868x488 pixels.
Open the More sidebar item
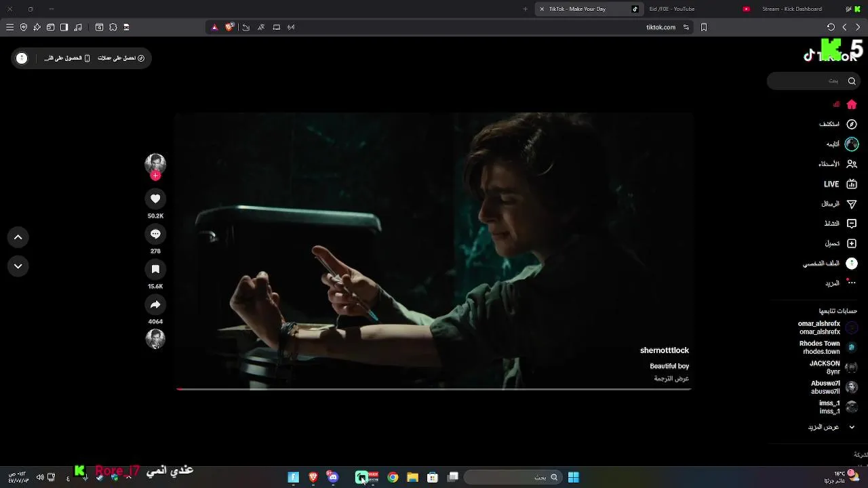point(841,283)
